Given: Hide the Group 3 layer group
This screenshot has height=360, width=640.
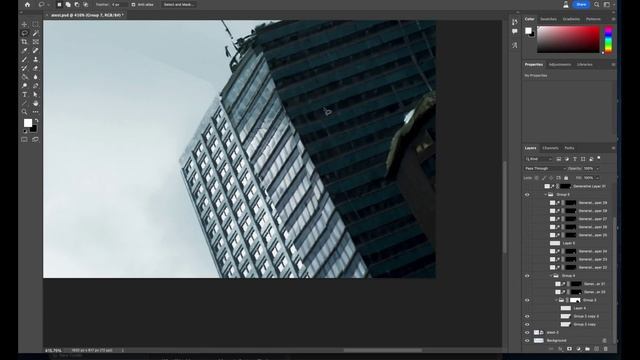Looking at the screenshot, I should [x=527, y=300].
